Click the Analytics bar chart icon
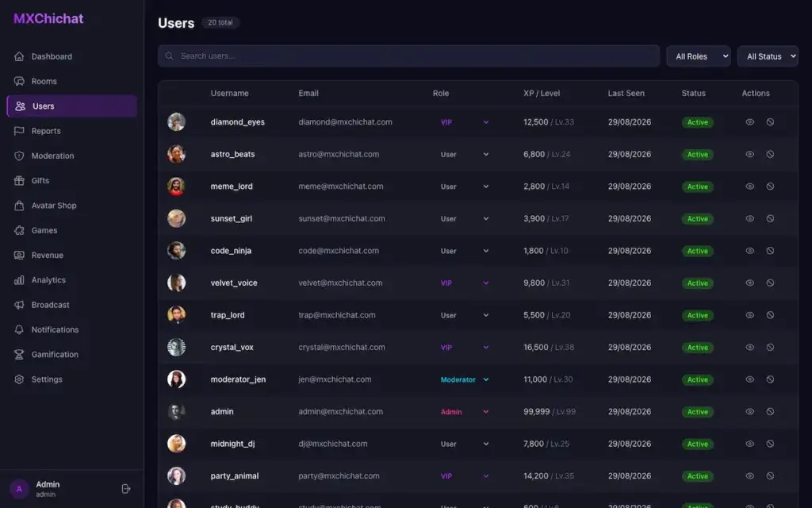 [19, 280]
